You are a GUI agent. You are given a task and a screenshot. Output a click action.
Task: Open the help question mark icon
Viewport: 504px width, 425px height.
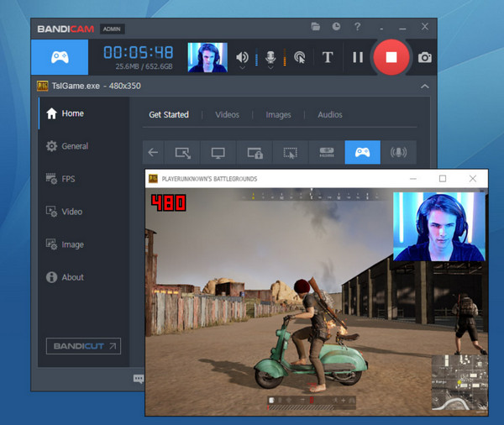tap(357, 26)
